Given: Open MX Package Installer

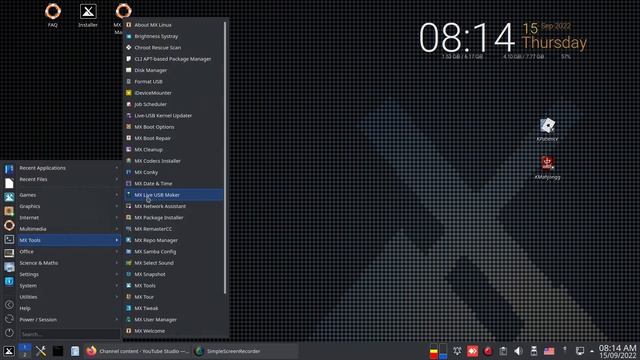Looking at the screenshot, I should tap(174, 218).
